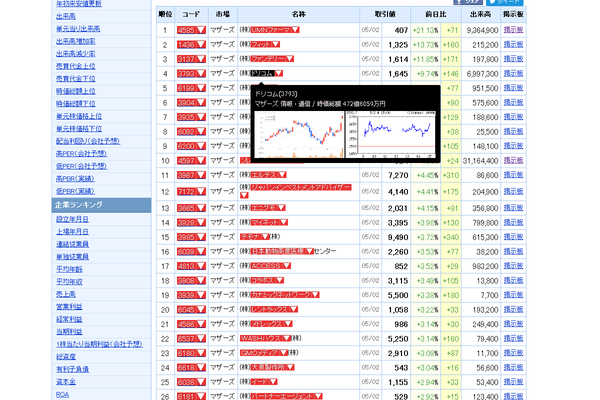Open sidebar link 単元株価格上位

click(x=79, y=116)
